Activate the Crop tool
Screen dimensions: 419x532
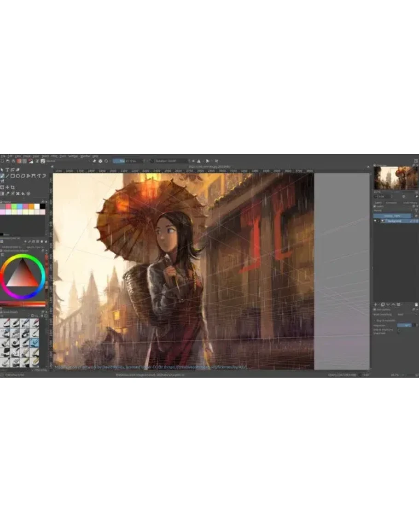[13, 187]
